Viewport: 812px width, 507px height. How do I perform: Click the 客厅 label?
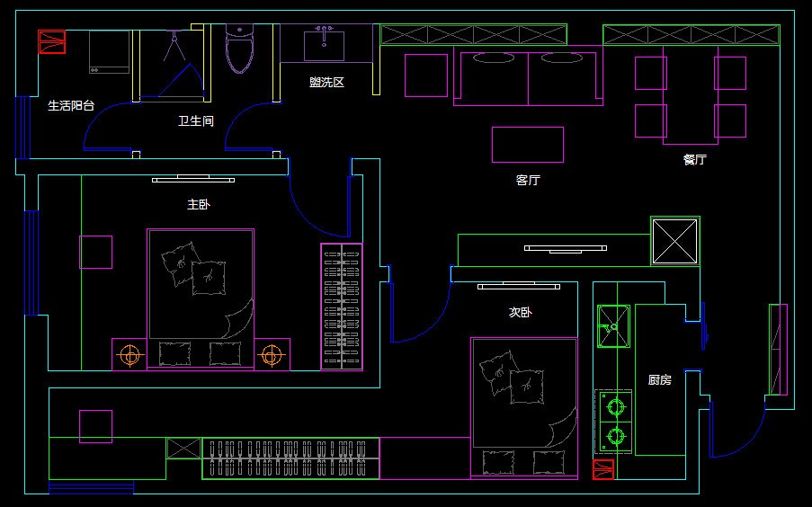[528, 180]
